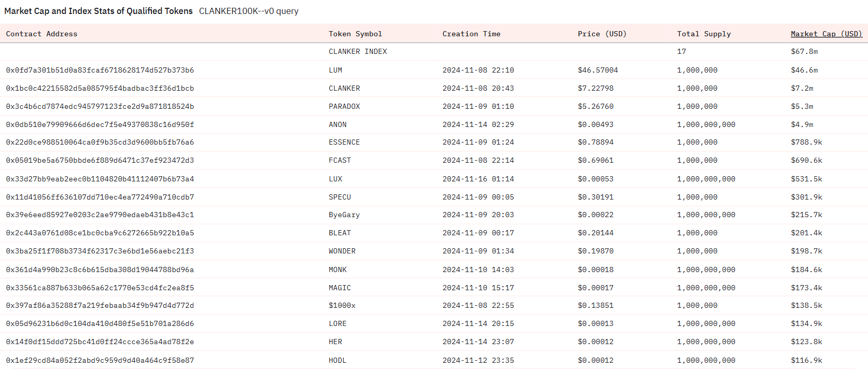868x369 pixels.
Task: Select the CLANKER INDEX row label
Action: (358, 51)
